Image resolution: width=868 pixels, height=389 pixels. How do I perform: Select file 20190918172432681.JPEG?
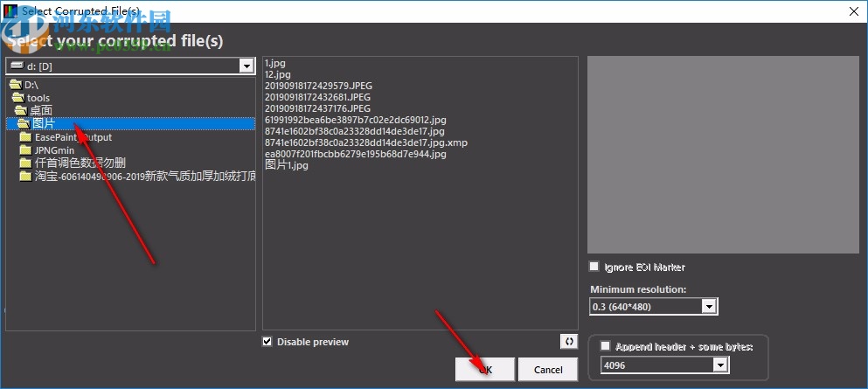(x=318, y=97)
